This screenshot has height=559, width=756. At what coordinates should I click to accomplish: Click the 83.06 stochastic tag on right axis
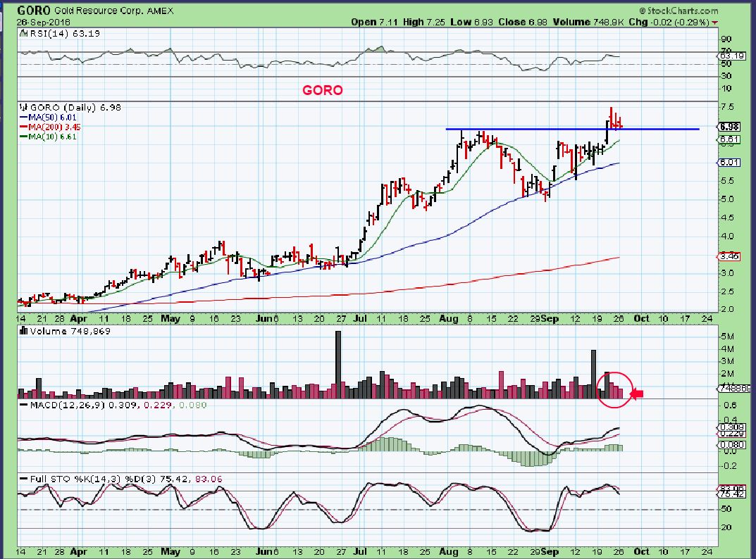732,488
